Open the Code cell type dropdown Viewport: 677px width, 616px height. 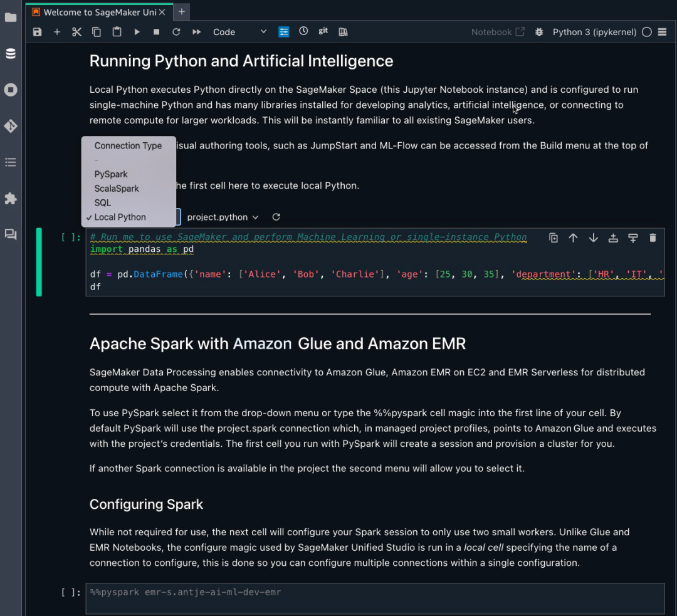click(x=239, y=32)
